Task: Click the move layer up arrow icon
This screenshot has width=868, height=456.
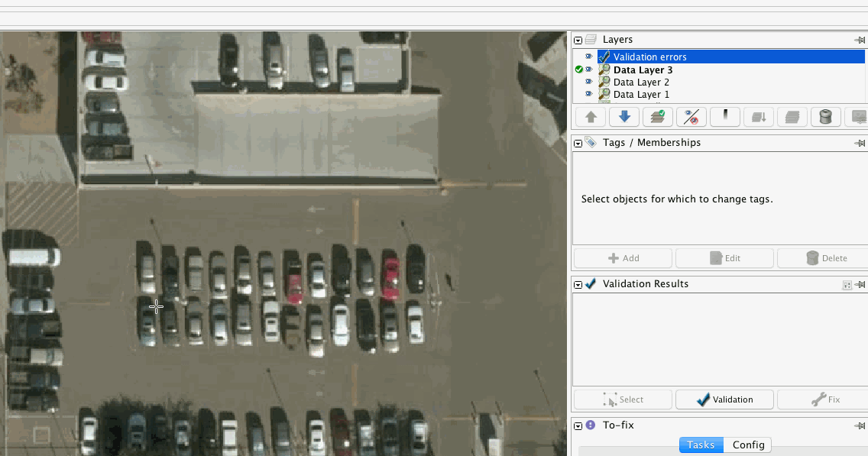Action: 590,116
